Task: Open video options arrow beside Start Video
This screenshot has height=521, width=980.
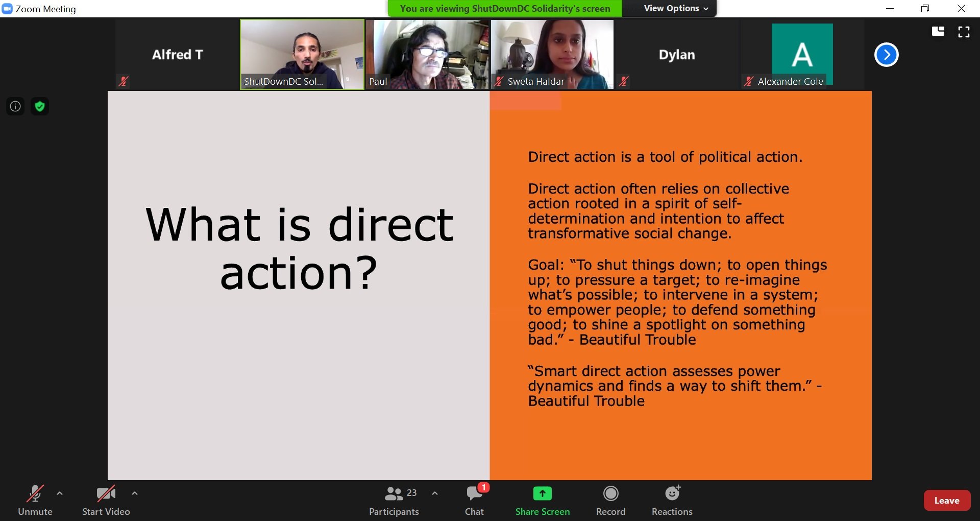Action: pyautogui.click(x=135, y=493)
